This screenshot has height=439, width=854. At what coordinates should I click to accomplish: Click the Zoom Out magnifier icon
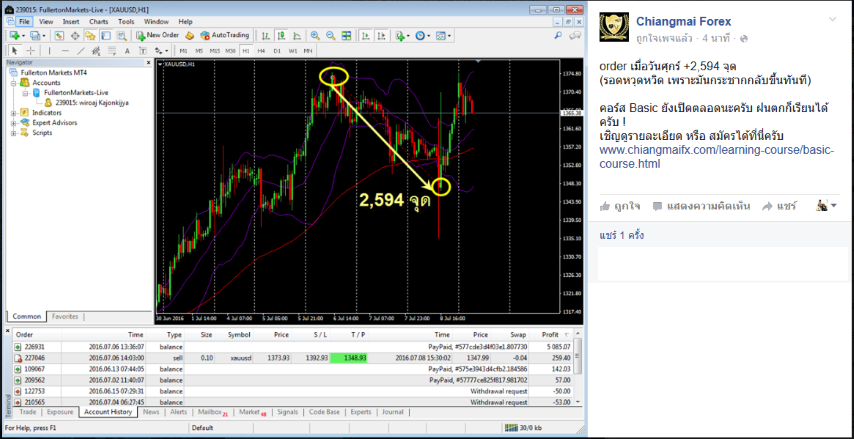[331, 35]
